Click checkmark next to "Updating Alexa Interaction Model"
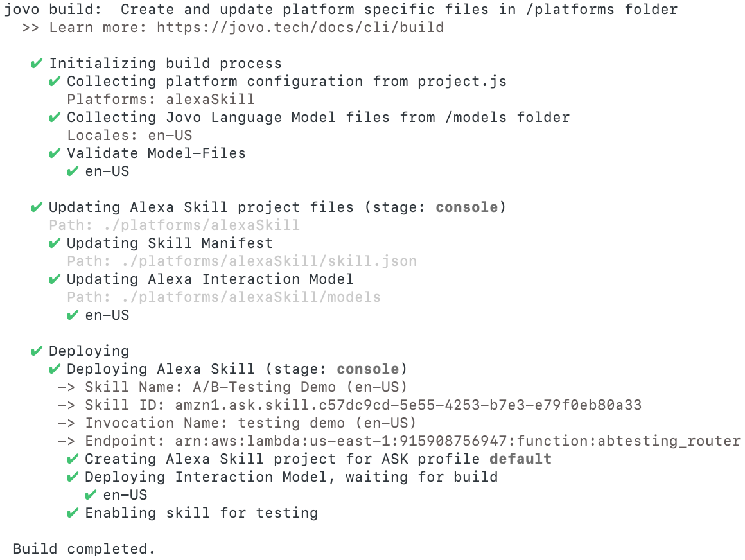 [55, 279]
